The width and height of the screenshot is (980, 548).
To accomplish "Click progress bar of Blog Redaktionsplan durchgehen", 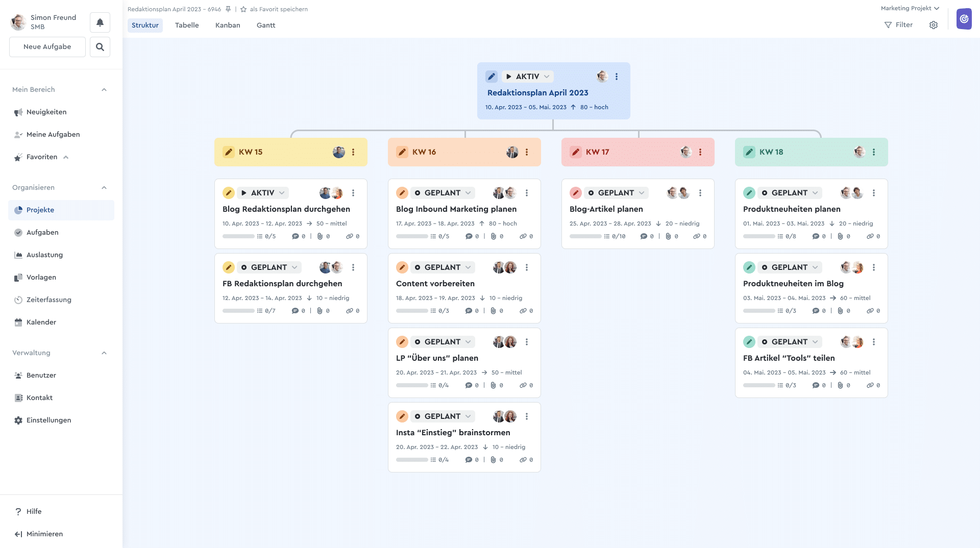I will click(238, 236).
